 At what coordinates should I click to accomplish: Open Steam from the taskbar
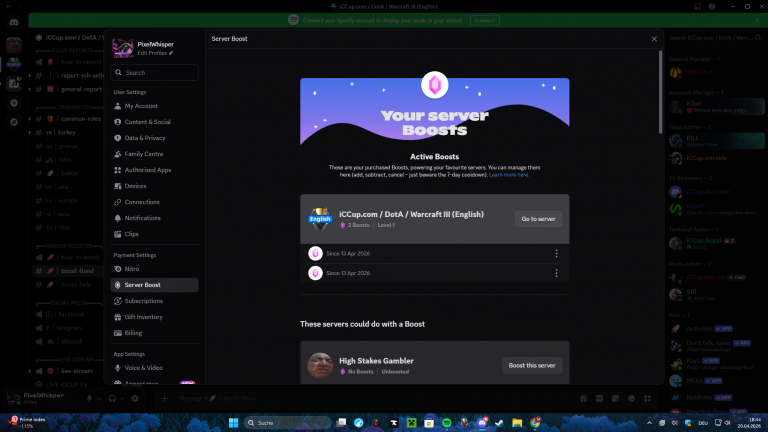coord(499,423)
